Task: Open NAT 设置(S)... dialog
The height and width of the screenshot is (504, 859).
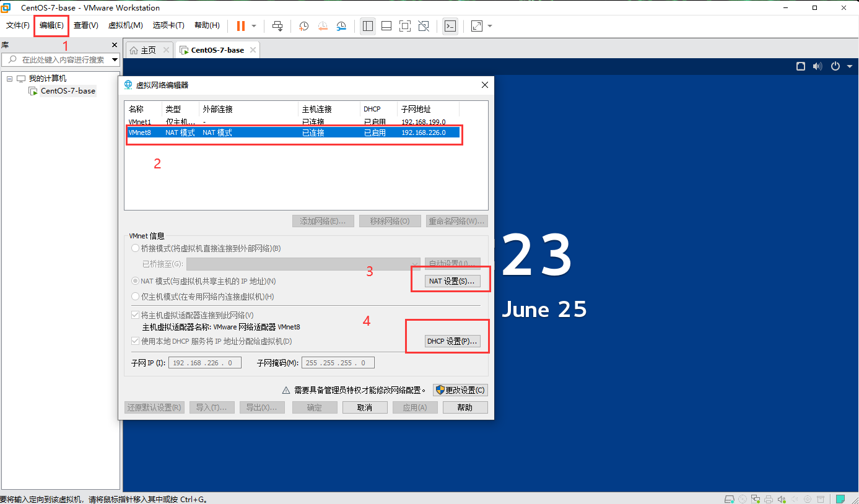Action: click(x=451, y=281)
